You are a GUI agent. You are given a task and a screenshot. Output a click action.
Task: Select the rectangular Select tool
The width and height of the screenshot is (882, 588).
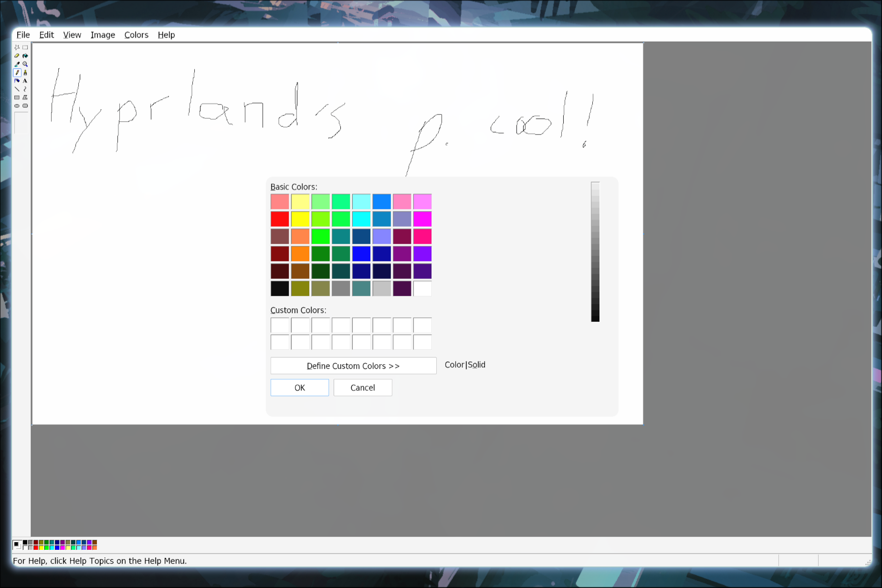point(25,47)
